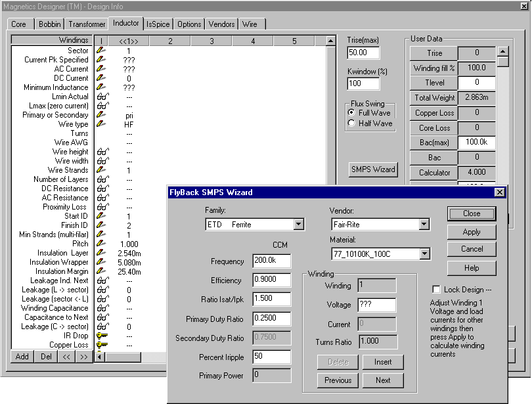Viewport: 532px width, 404px height.
Task: Click Apply in the FlyBack SMPS Wizard
Action: tap(471, 232)
